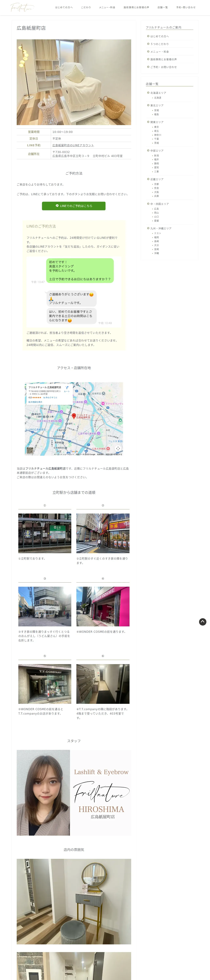The height and width of the screenshot is (980, 210).
Task: Click arrow icon beside 中部エリア
Action: (148, 150)
